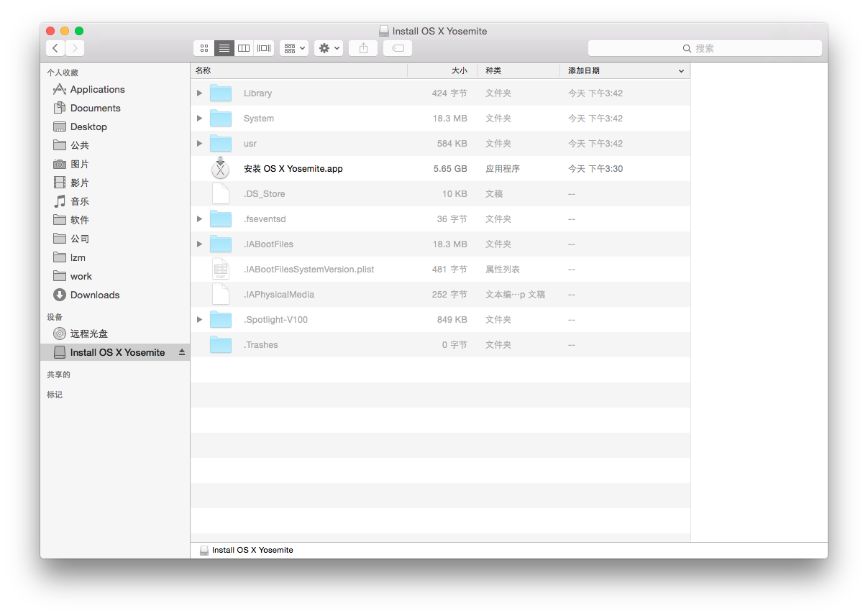This screenshot has height=616, width=868.
Task: Click the 标记 sidebar section header
Action: (55, 395)
